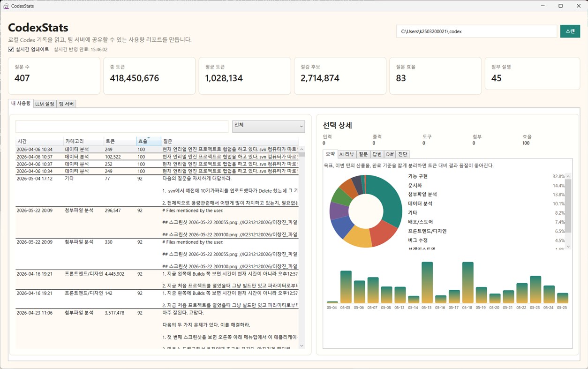
Task: Click the 05-23 bar in the daily chart
Action: pyautogui.click(x=535, y=290)
